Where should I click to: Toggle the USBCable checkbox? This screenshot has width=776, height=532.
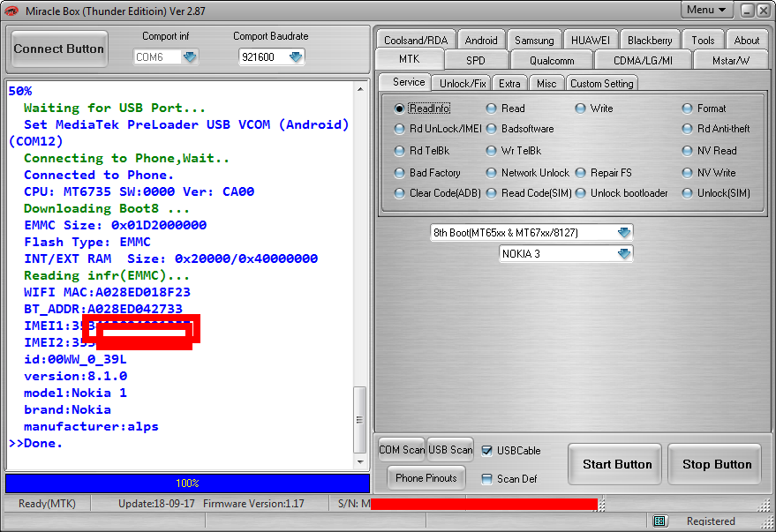pos(487,451)
